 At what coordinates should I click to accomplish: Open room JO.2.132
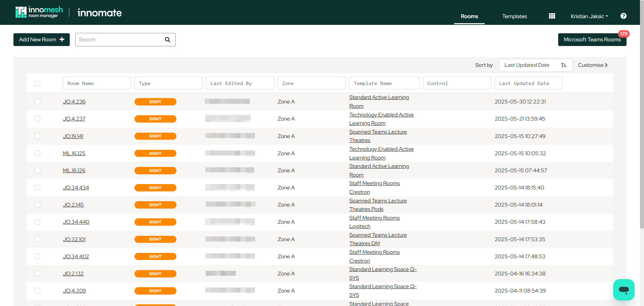pos(73,273)
